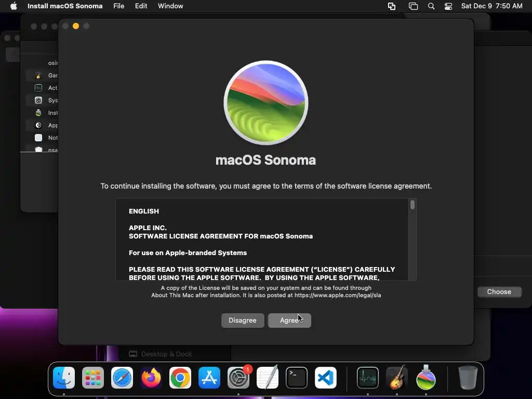Open Launchpad from the Dock
Image resolution: width=532 pixels, height=399 pixels.
(x=93, y=378)
